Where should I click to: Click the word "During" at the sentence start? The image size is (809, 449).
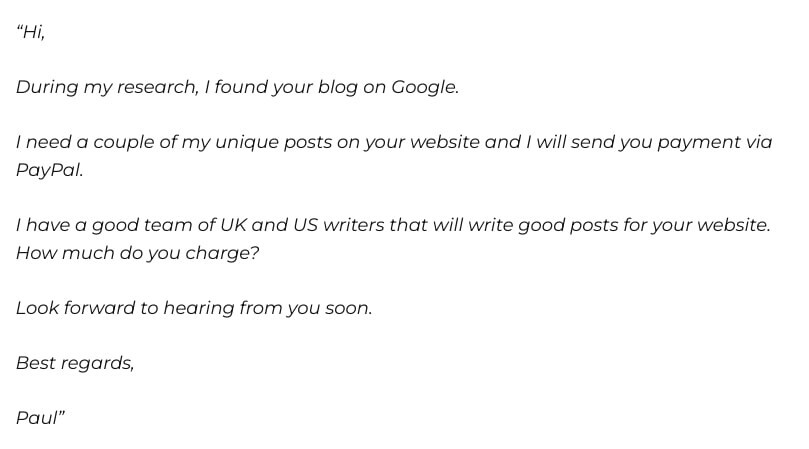click(x=47, y=87)
